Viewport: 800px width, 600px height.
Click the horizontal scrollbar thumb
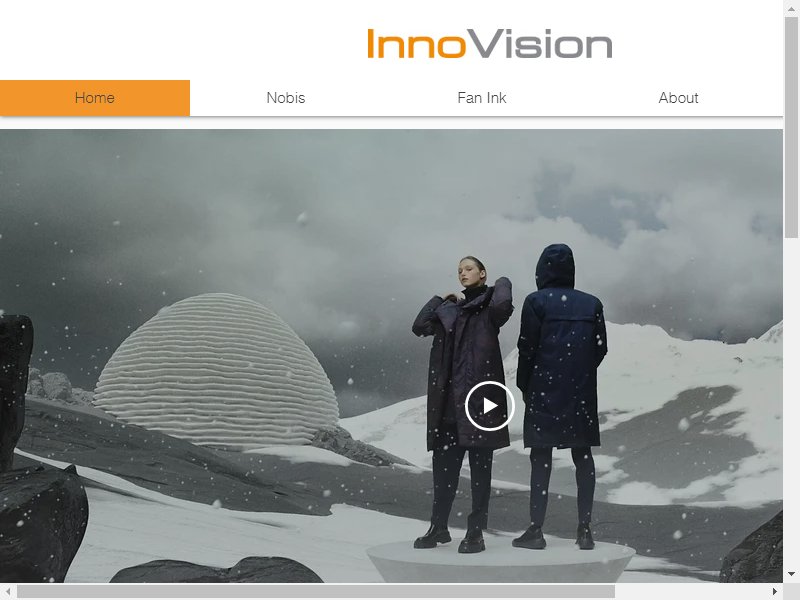click(316, 591)
